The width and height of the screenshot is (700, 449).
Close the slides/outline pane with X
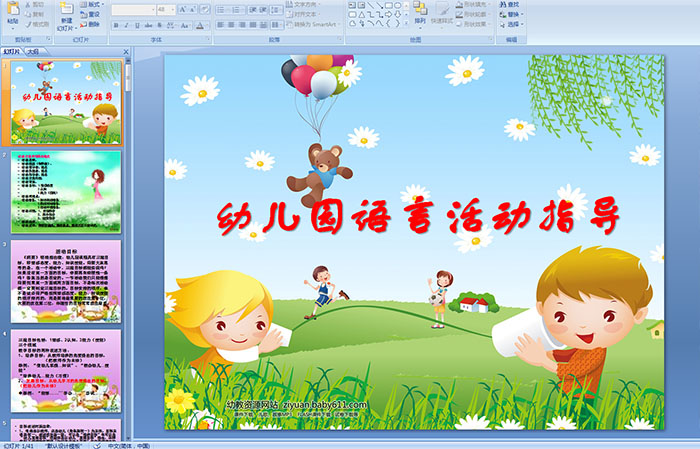tap(126, 52)
